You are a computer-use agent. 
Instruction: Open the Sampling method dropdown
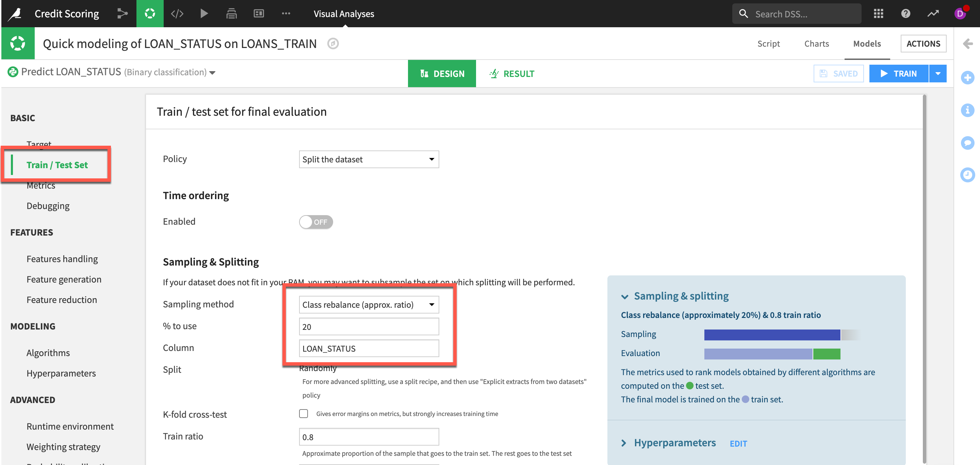click(369, 305)
